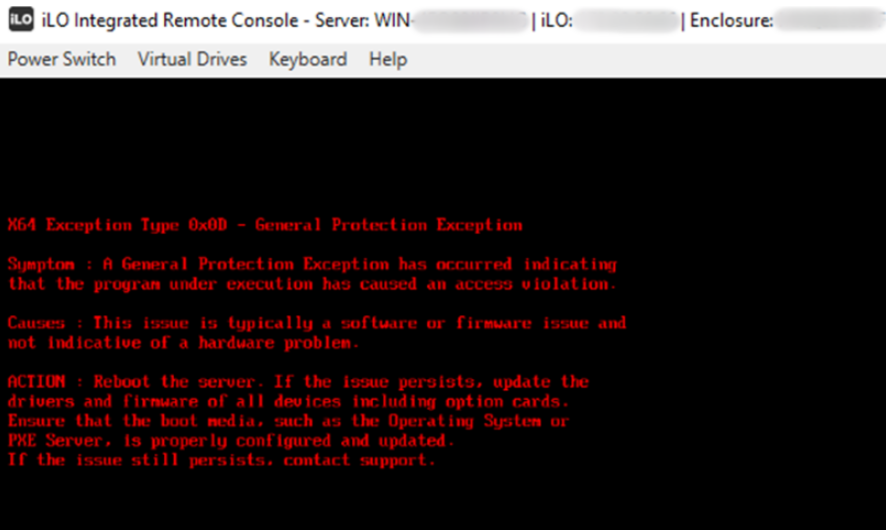Click the "PXE Server, is properly configured" line
Image resolution: width=886 pixels, height=530 pixels.
(231, 440)
